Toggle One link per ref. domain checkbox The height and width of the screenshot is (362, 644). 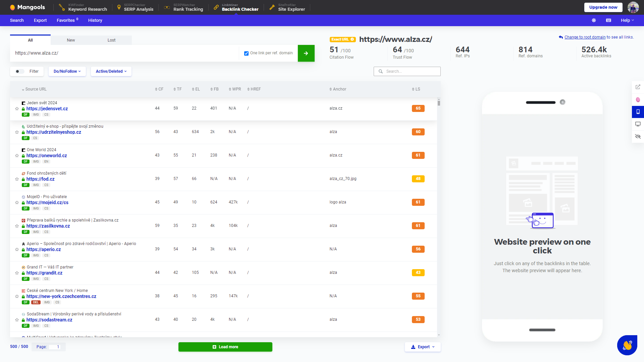point(246,53)
